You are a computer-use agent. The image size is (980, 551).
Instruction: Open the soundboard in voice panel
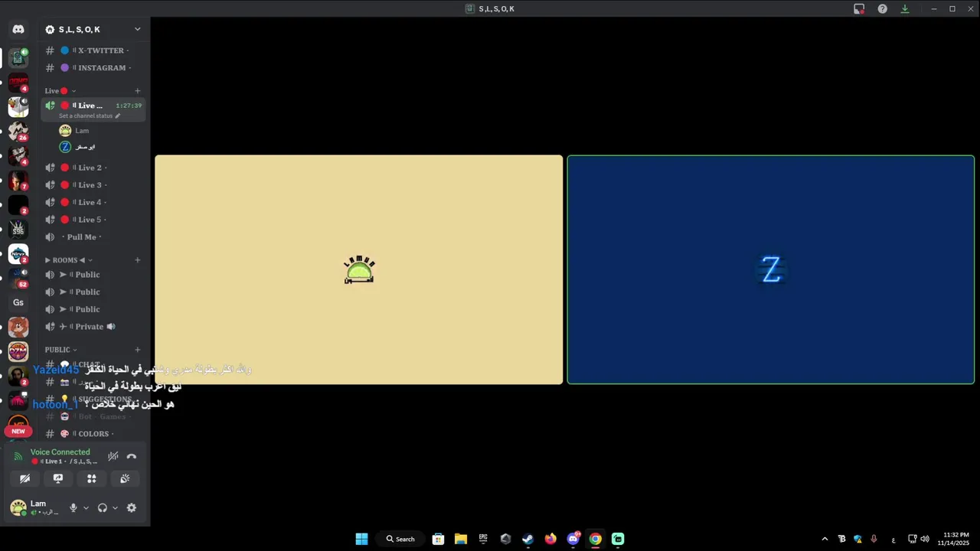[x=125, y=478]
